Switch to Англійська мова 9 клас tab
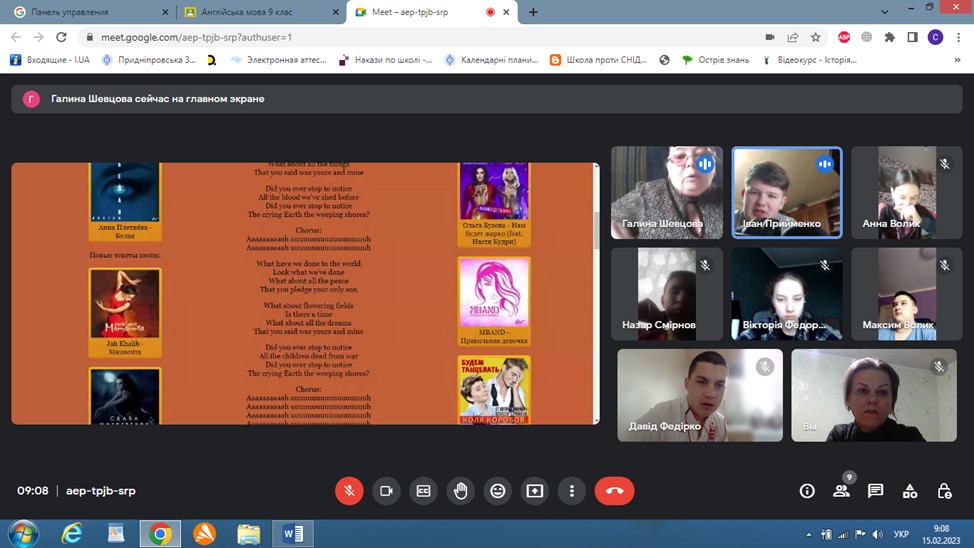This screenshot has width=974, height=548. (261, 12)
